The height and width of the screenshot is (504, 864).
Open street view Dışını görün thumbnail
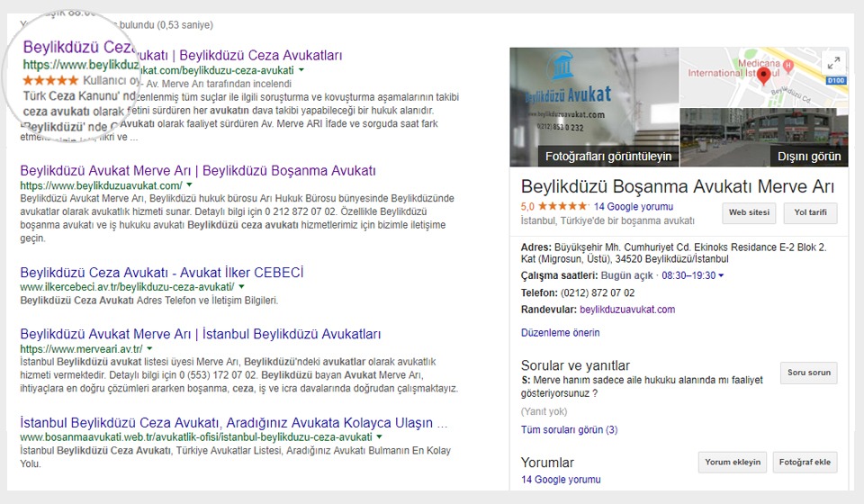tap(764, 138)
